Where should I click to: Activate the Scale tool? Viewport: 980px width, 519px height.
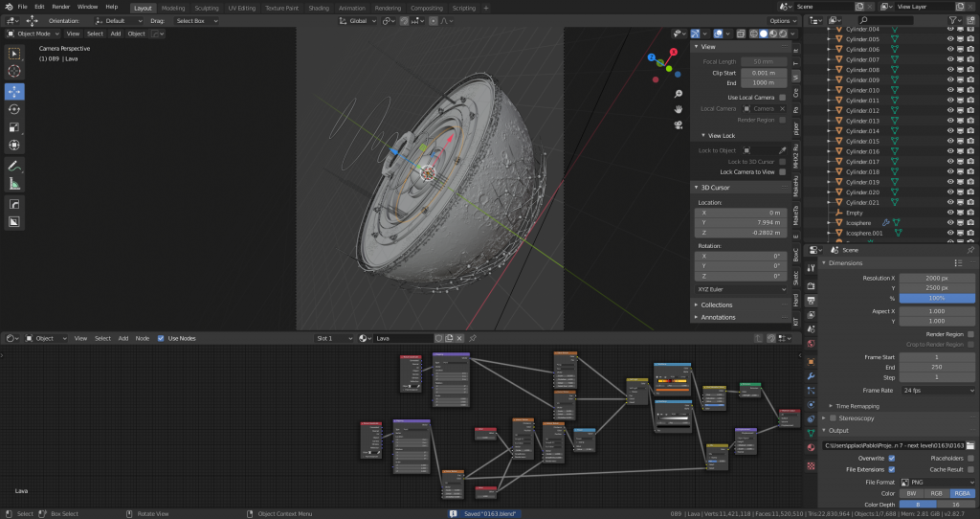14,127
